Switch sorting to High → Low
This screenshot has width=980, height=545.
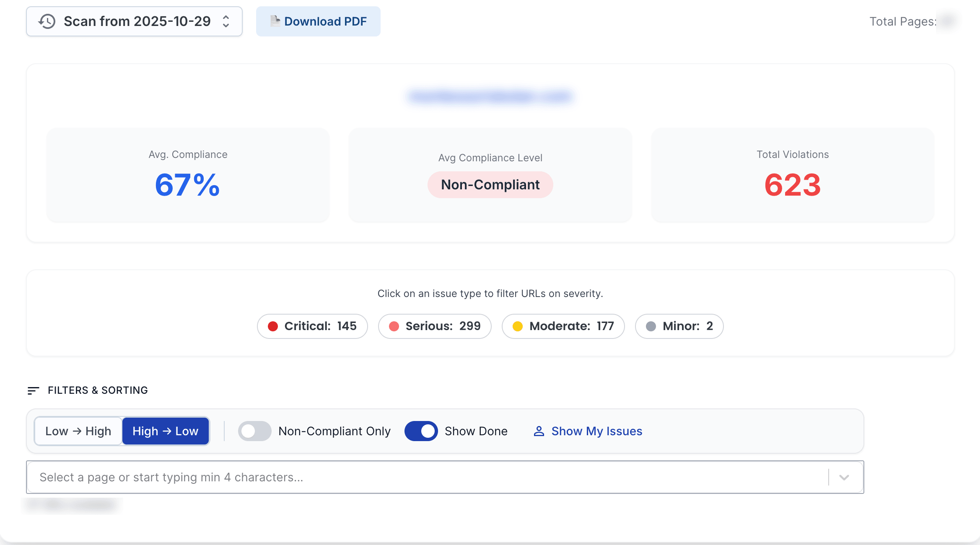165,431
